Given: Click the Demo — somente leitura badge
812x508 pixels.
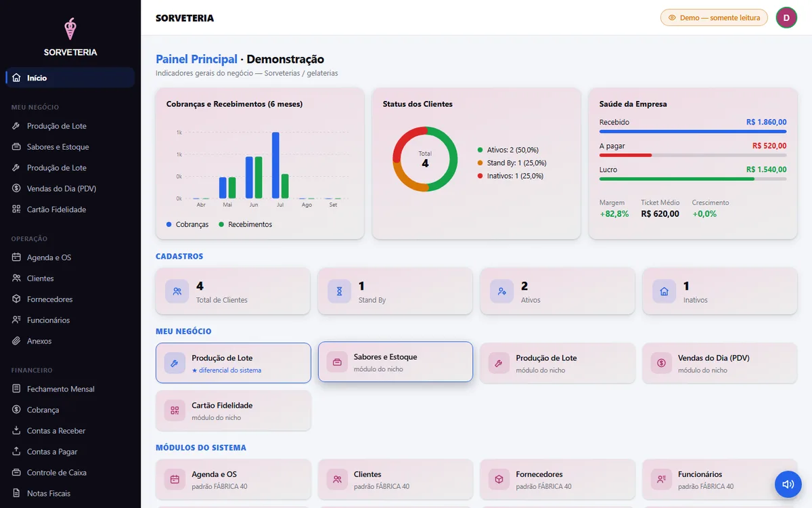Looking at the screenshot, I should [x=714, y=18].
